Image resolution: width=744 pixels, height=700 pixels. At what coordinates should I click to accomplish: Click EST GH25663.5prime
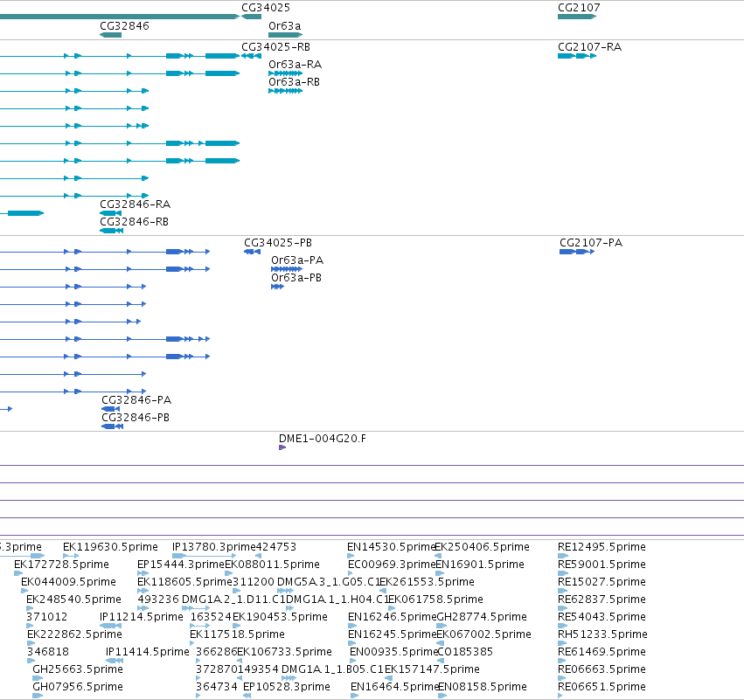[x=78, y=669]
